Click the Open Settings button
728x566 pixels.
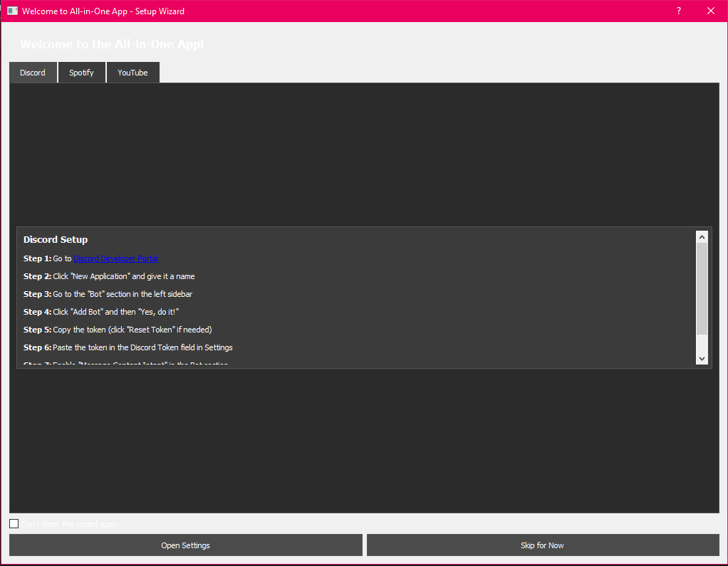click(185, 545)
